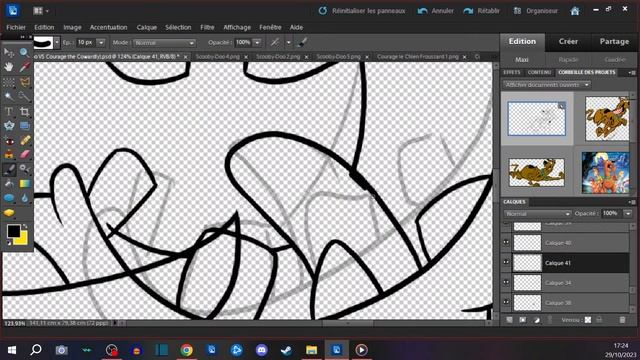Select the Hand tool

pos(9,67)
